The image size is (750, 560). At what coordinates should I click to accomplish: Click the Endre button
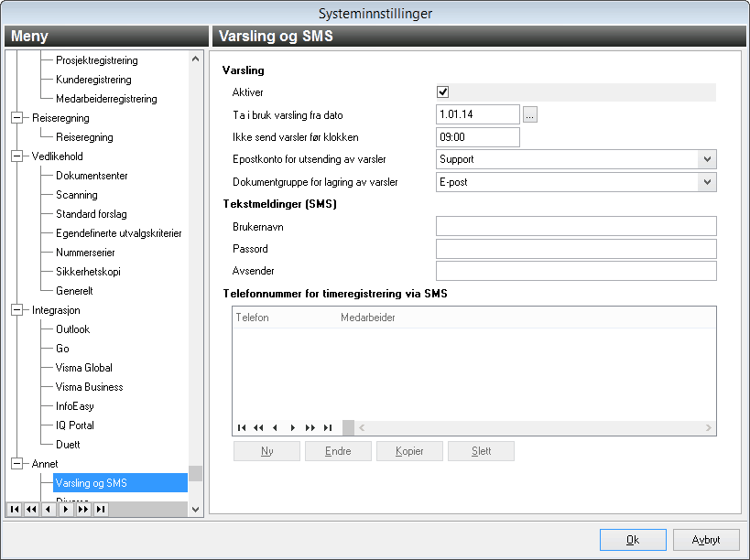(x=338, y=451)
